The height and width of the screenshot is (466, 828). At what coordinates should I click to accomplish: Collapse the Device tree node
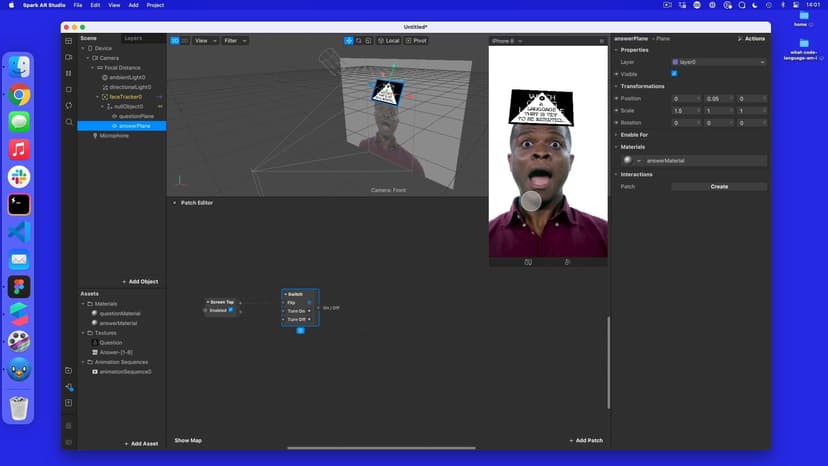pos(83,48)
